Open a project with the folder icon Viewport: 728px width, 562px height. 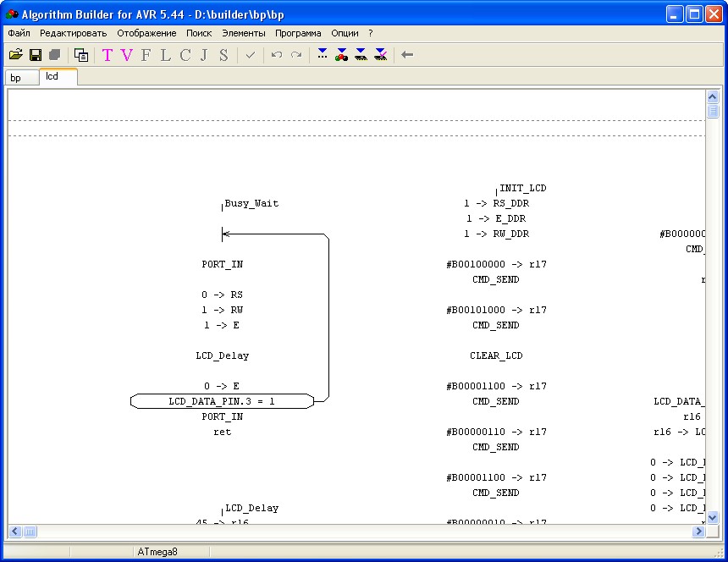pos(16,55)
